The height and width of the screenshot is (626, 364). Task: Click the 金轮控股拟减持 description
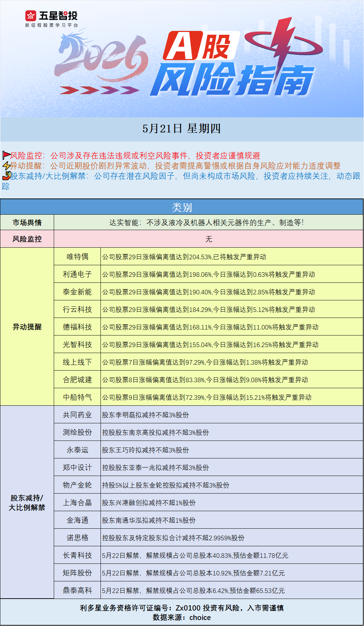(x=165, y=485)
